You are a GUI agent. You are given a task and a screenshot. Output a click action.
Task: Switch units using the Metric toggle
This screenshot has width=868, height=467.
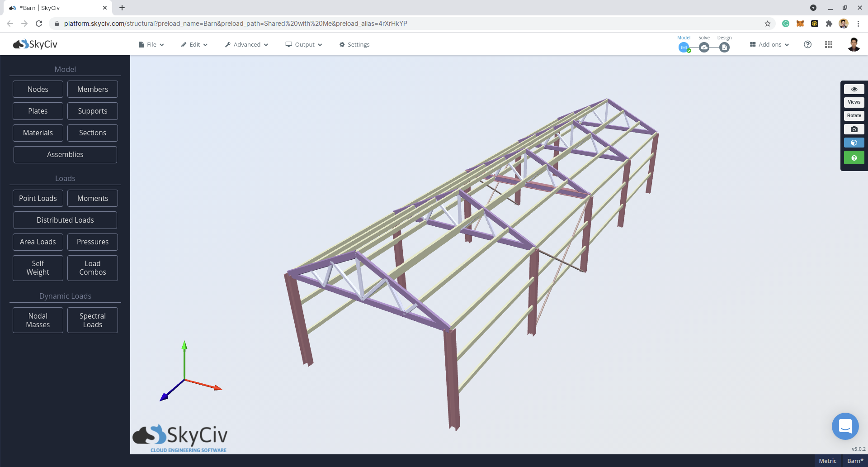point(828,461)
